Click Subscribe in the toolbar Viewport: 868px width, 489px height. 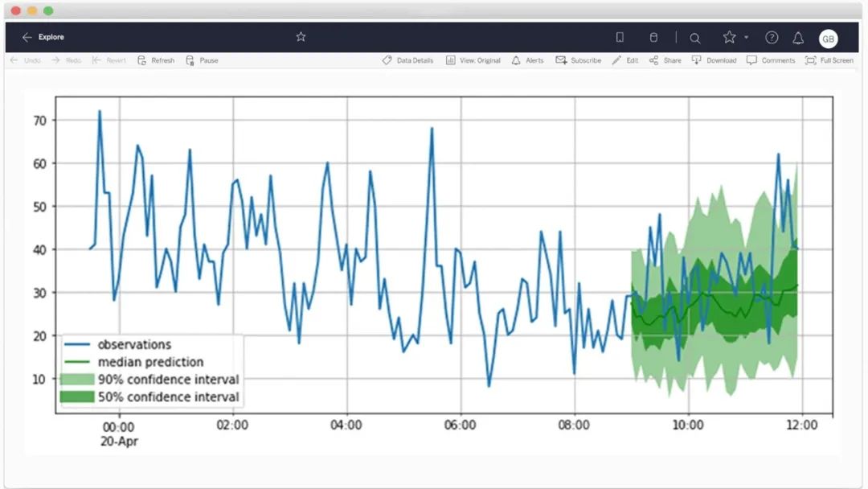(x=579, y=60)
